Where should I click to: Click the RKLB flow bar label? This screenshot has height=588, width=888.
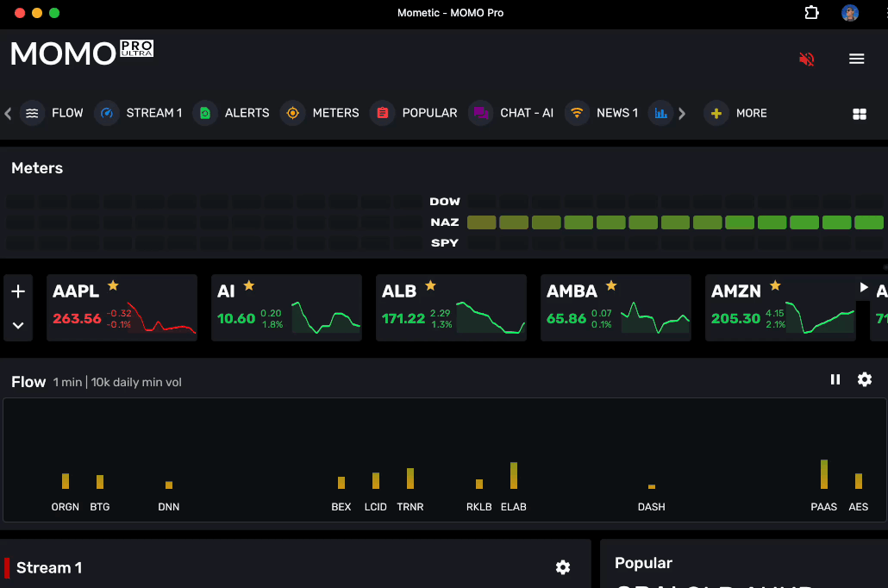pos(479,507)
